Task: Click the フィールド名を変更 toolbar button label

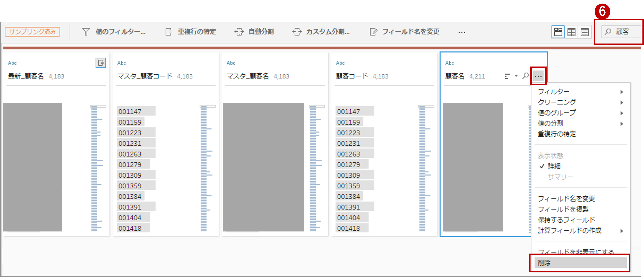Action: click(411, 32)
